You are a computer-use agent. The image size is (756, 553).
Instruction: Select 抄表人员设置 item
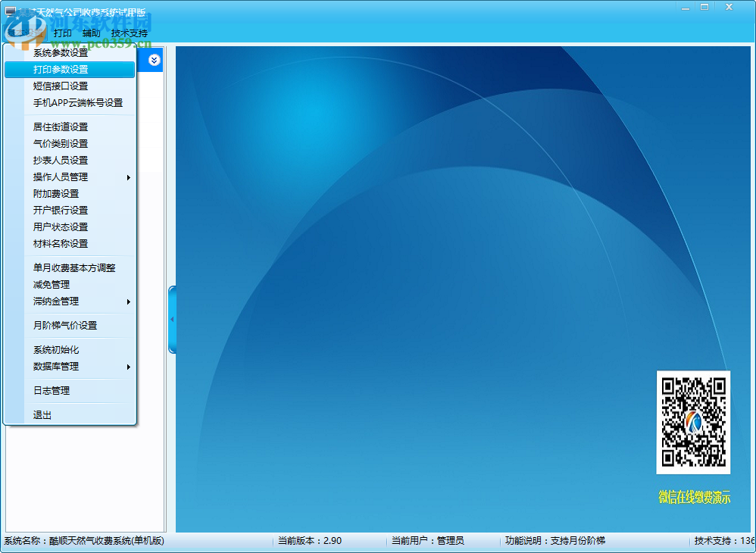click(70, 160)
